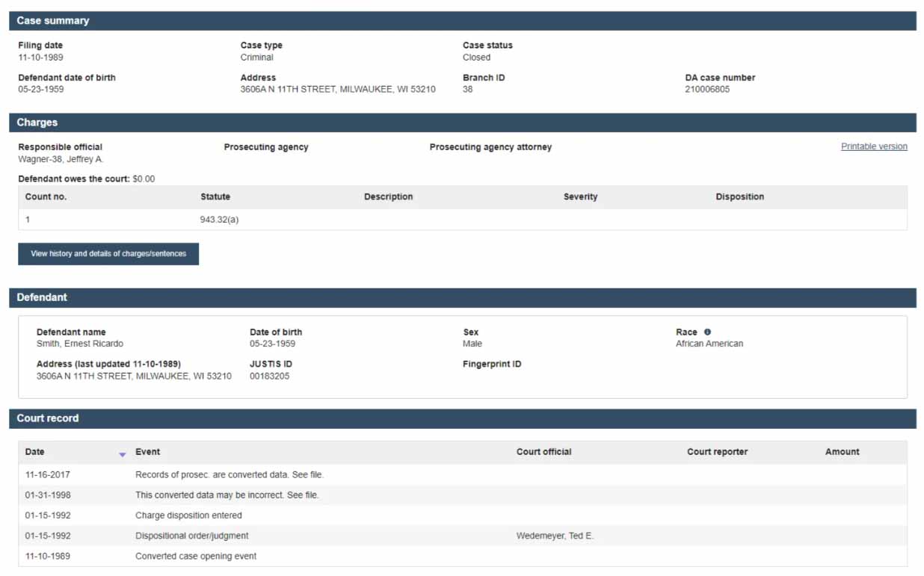Sort court record by Event column
Image resolution: width=924 pixels, height=576 pixels.
(x=147, y=452)
